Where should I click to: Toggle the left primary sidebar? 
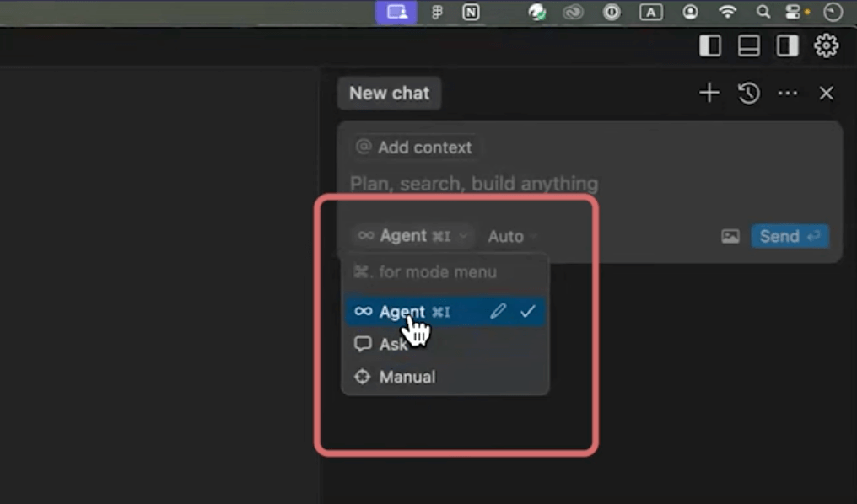coord(710,46)
